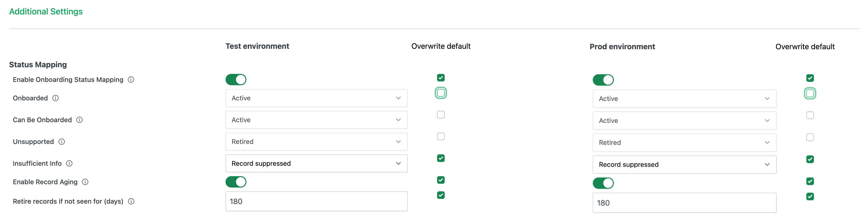The image size is (868, 215).
Task: Click the Test environment column header
Action: click(x=257, y=46)
